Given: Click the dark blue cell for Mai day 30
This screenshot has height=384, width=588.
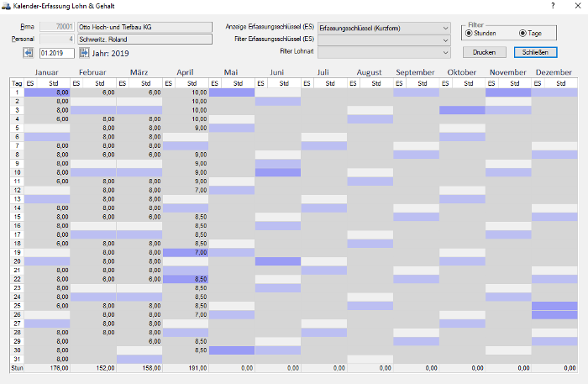Looking at the screenshot, I should tap(232, 350).
